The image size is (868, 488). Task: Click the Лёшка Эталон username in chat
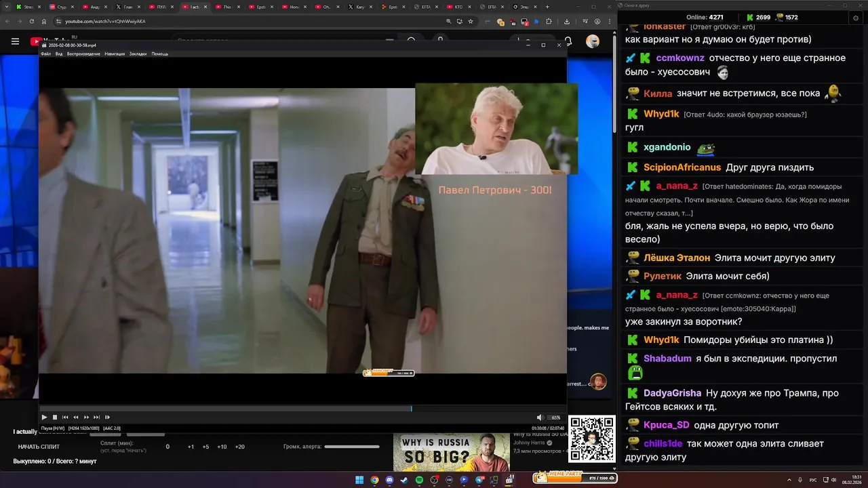click(677, 258)
